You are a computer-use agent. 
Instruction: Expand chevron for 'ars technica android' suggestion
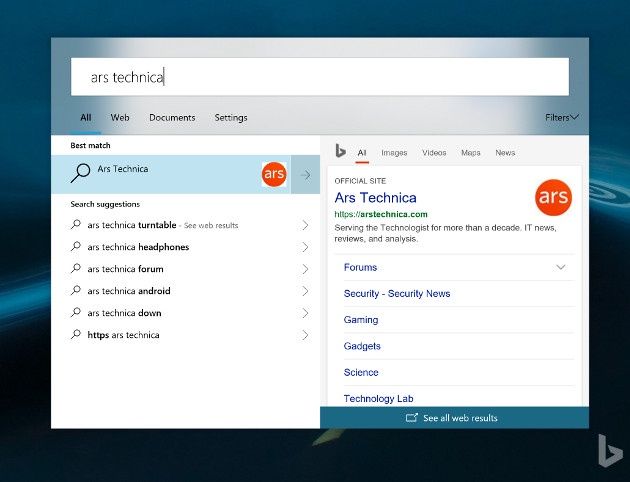pos(305,291)
